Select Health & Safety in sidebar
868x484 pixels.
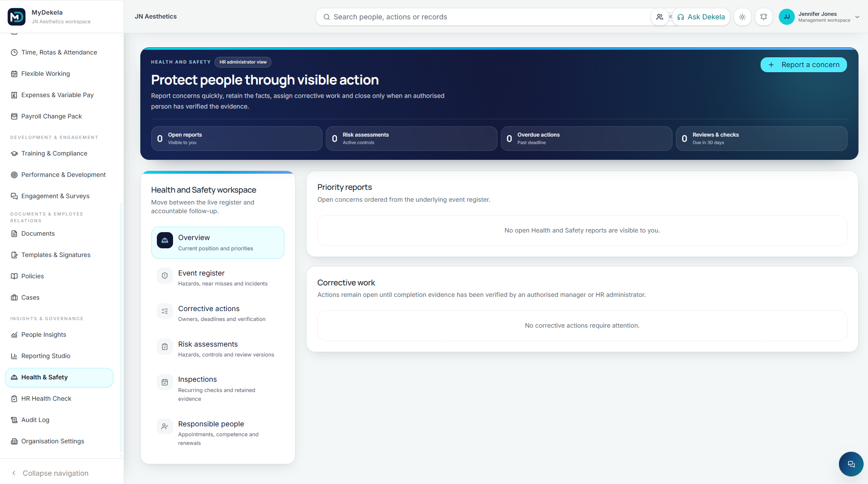point(59,377)
